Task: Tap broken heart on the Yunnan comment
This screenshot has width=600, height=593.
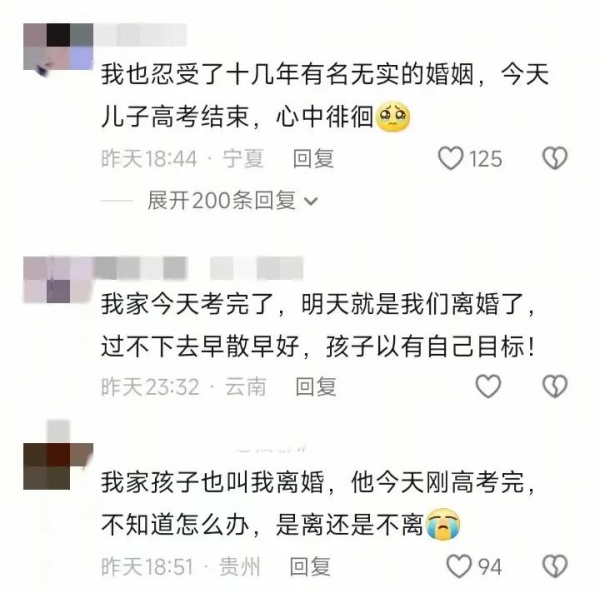Action: (x=555, y=386)
